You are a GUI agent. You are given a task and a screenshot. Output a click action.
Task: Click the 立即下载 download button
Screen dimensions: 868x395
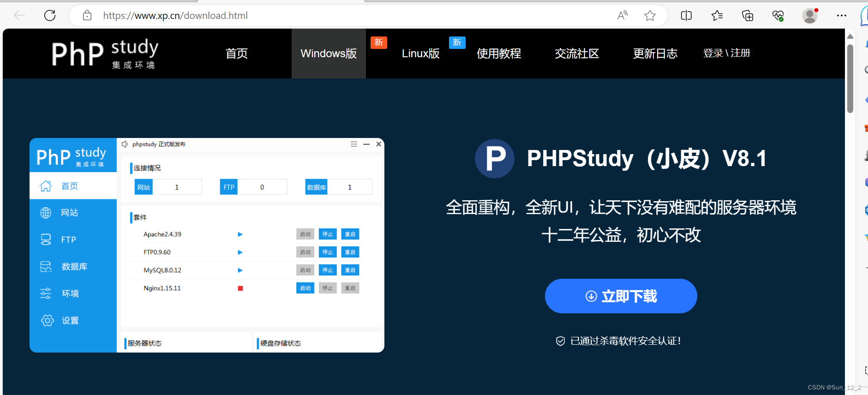(x=621, y=296)
